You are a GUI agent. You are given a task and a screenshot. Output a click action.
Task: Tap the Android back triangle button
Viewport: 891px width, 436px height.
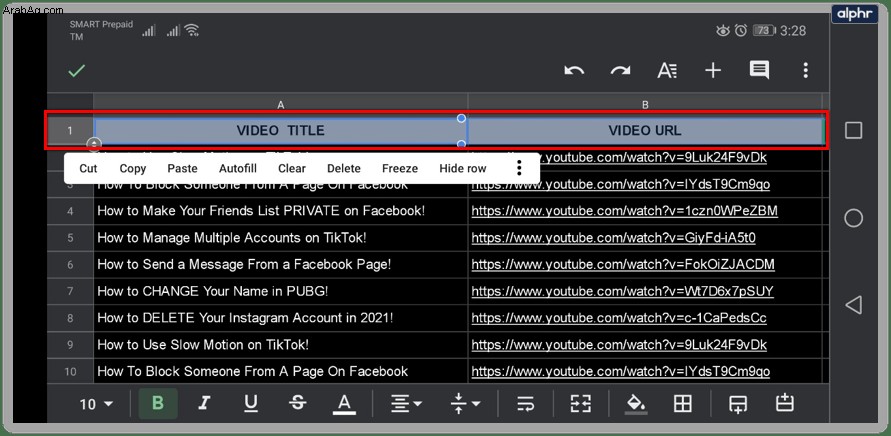point(853,305)
